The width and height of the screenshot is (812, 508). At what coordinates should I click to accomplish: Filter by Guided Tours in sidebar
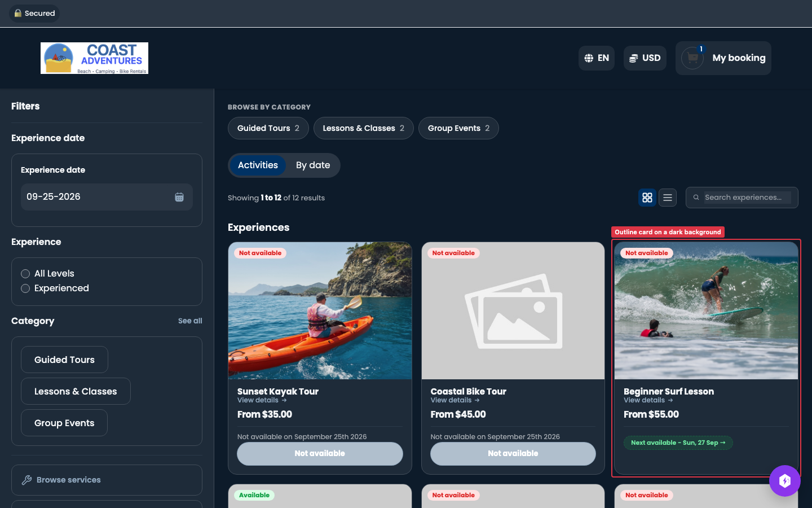point(64,360)
